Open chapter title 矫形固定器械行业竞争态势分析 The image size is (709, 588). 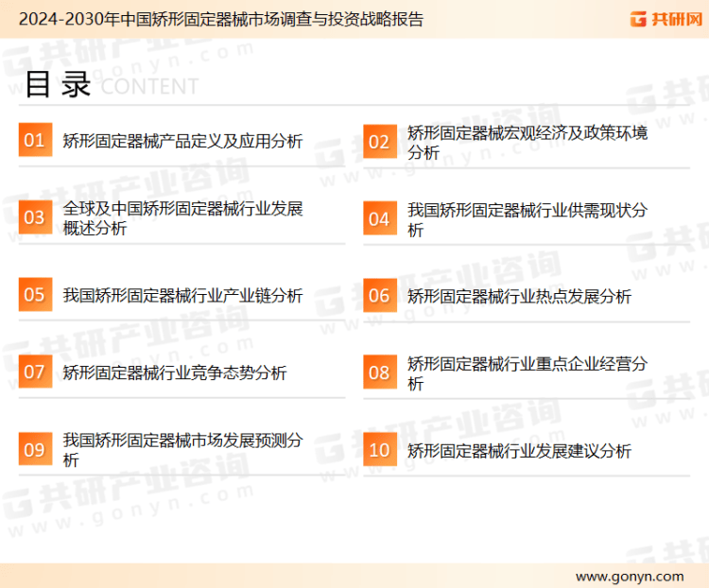pos(175,372)
